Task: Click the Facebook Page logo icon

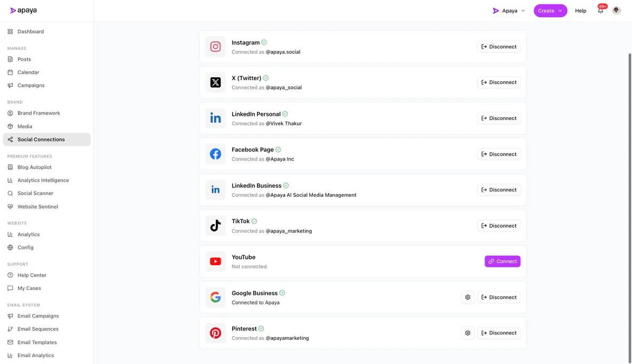Action: (215, 154)
